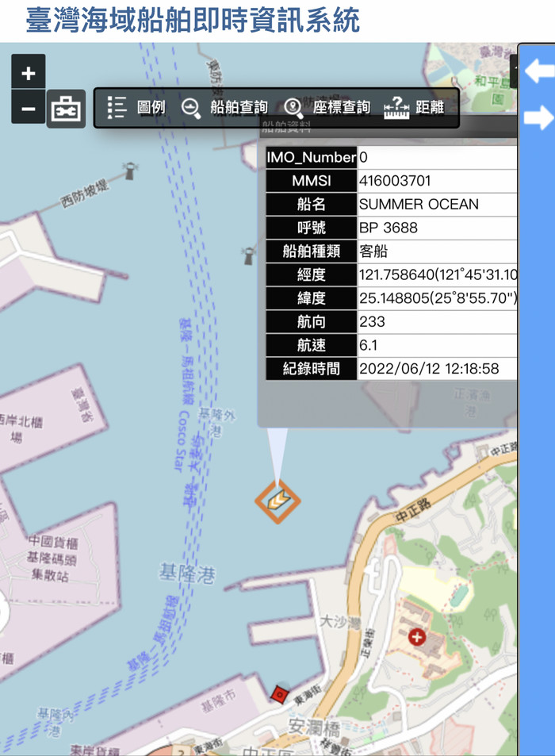Image resolution: width=555 pixels, height=756 pixels.
Task: Click the 臺灣海域船舶即時資訊系統 page title
Action: click(x=193, y=20)
